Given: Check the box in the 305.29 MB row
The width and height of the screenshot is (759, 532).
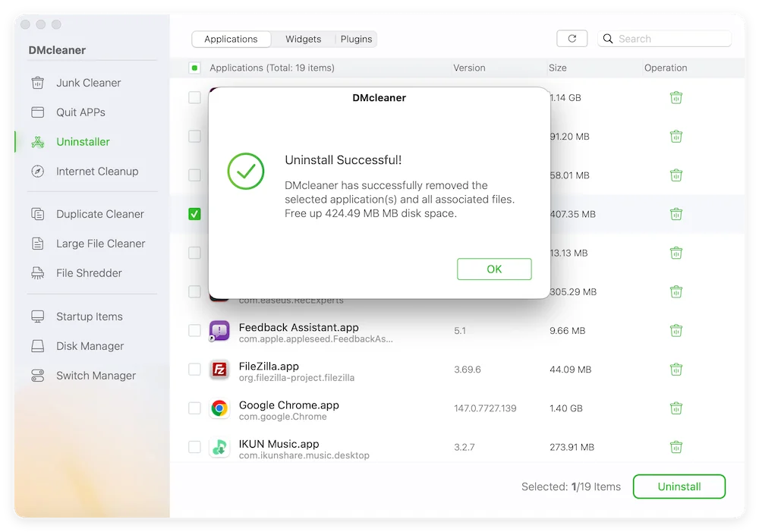Looking at the screenshot, I should 194,292.
